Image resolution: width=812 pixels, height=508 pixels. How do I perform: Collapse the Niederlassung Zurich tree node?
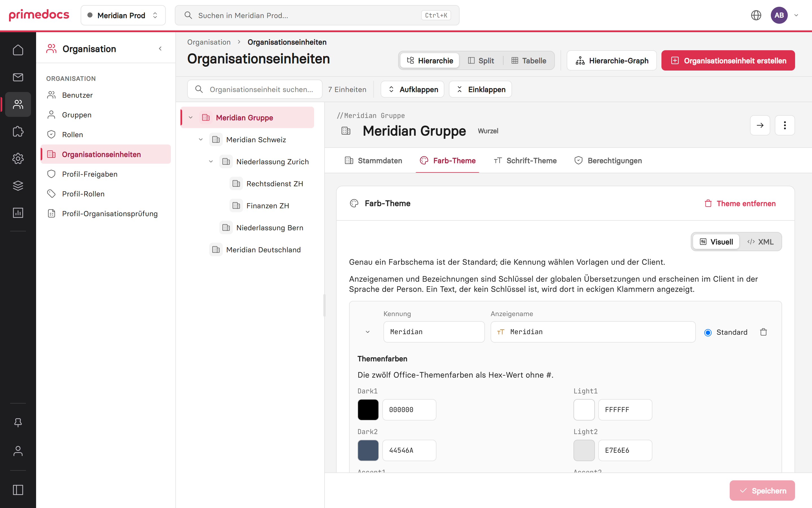pyautogui.click(x=211, y=162)
